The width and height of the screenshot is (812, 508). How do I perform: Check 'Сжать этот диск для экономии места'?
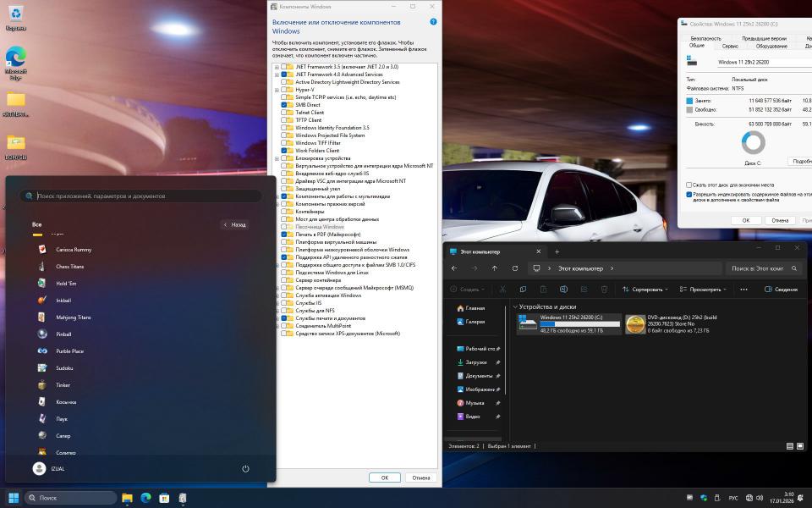(x=689, y=185)
